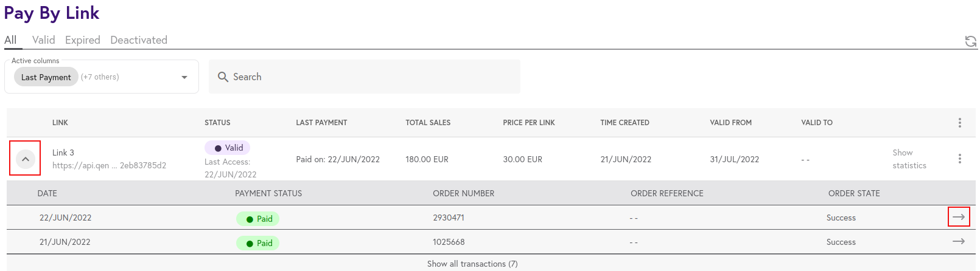Screen dimensions: 980x271
Task: Select the All tab
Action: pos(10,40)
